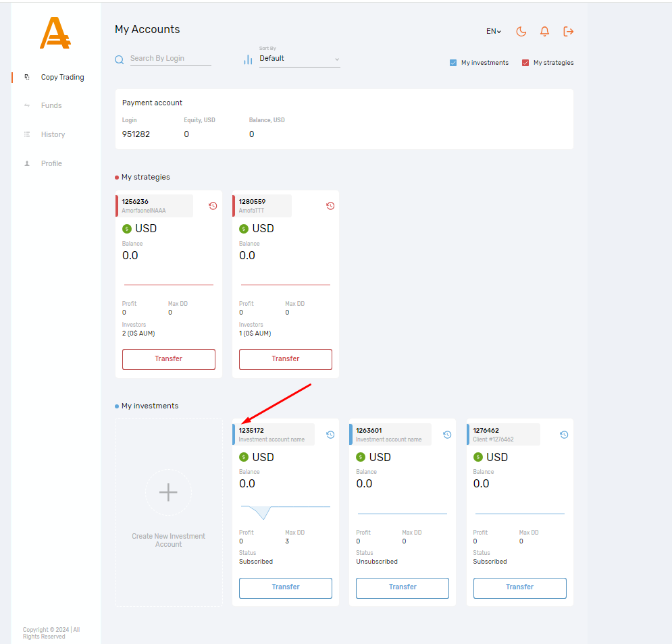Click the balance chart of investment 1235172
The image size is (672, 644).
pos(285,510)
